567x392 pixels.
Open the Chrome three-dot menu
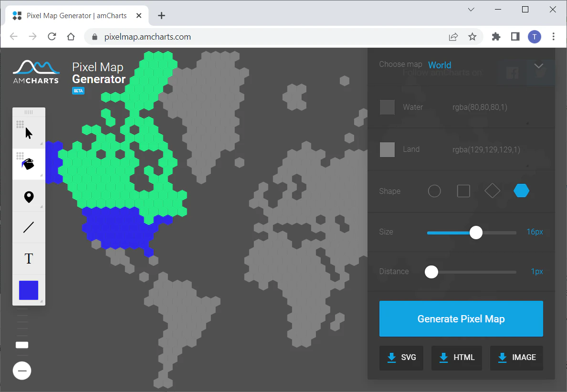553,36
